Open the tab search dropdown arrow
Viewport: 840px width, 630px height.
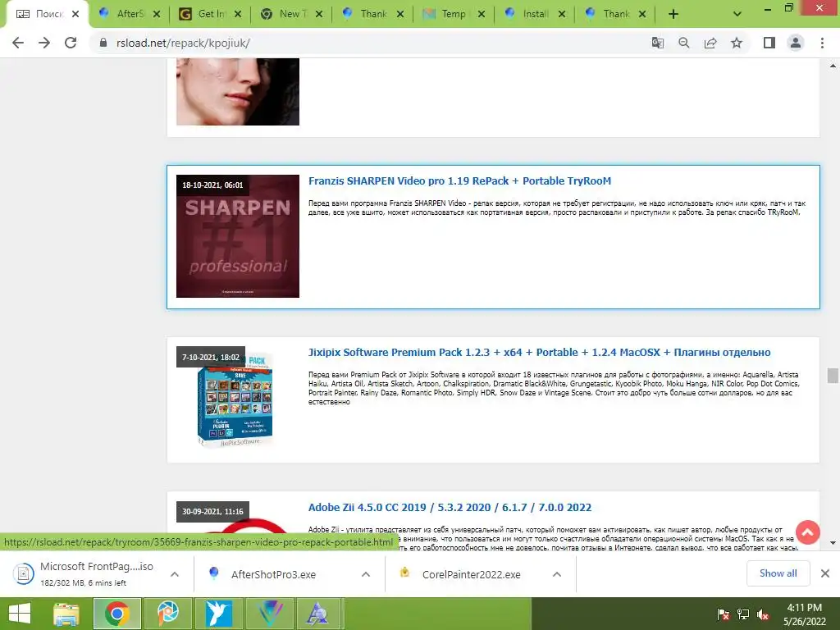737,15
